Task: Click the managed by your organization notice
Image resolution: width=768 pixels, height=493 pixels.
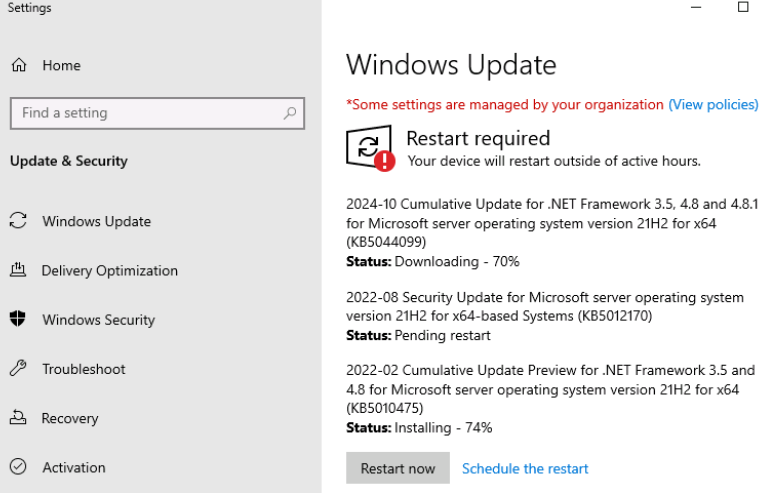Action: pyautogui.click(x=504, y=104)
